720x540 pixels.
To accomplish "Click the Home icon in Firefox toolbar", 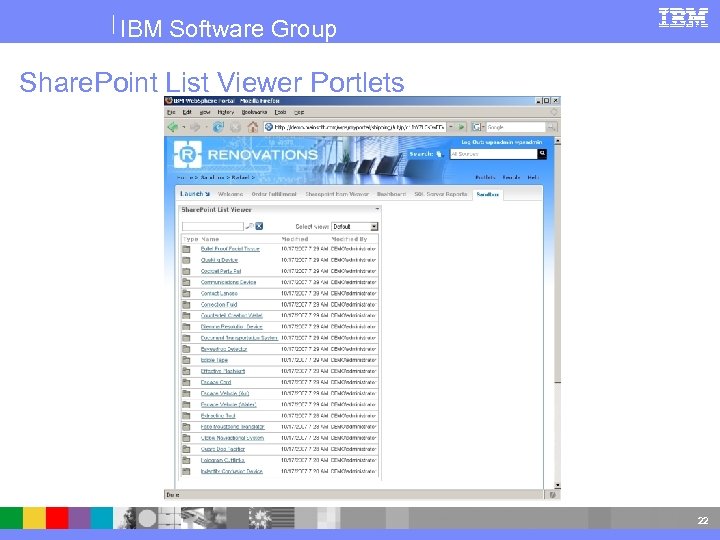I will tap(253, 127).
